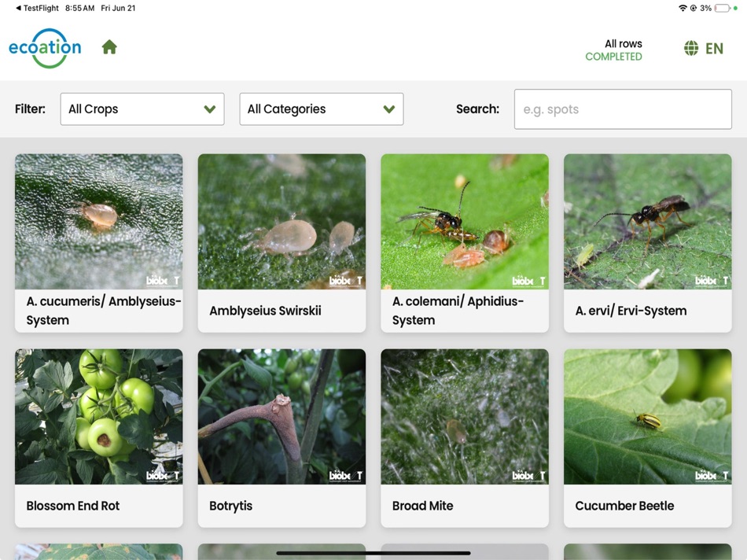View All rows COMPLETED status
This screenshot has height=560, width=747.
coord(613,50)
